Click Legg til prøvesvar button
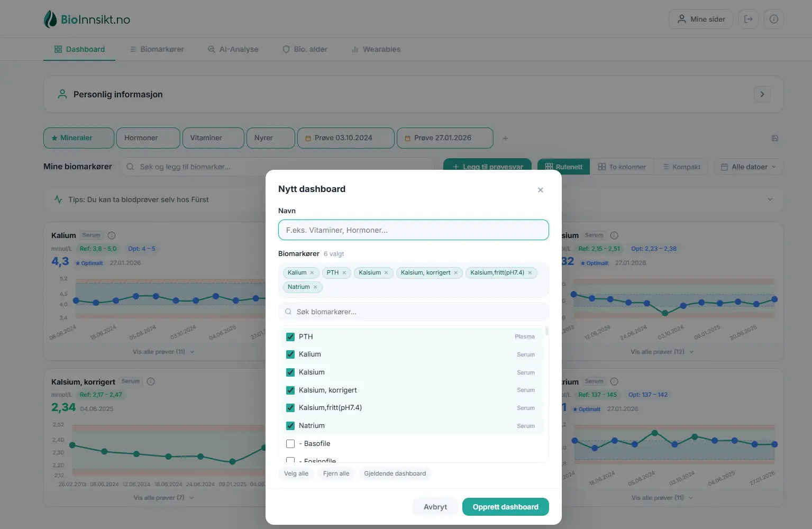This screenshot has width=812, height=529. [x=487, y=167]
